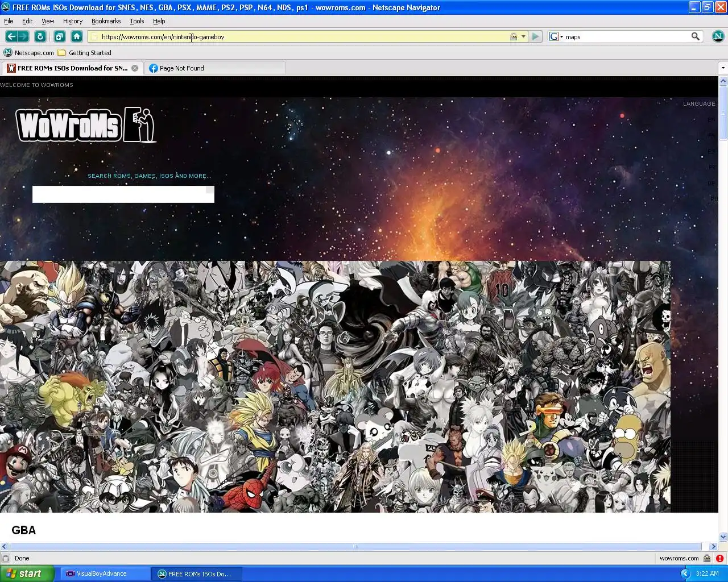The image size is (728, 582).
Task: Click the horizontal scrollbar thumb
Action: [x=355, y=546]
